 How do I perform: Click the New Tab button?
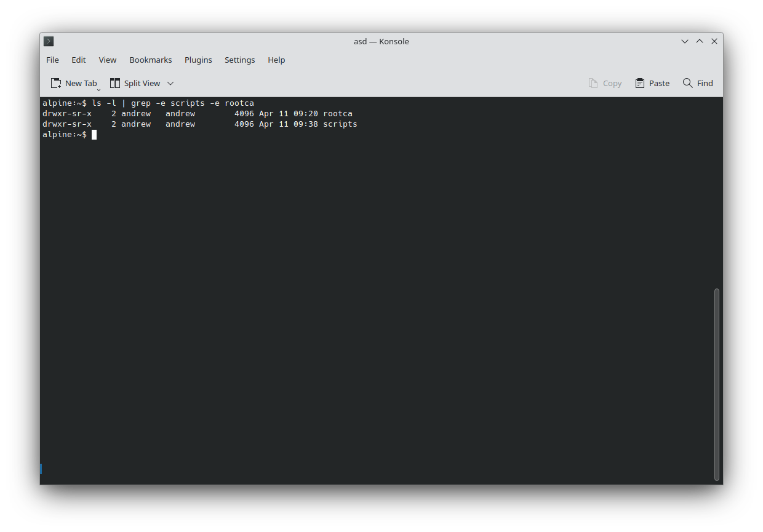tap(74, 83)
